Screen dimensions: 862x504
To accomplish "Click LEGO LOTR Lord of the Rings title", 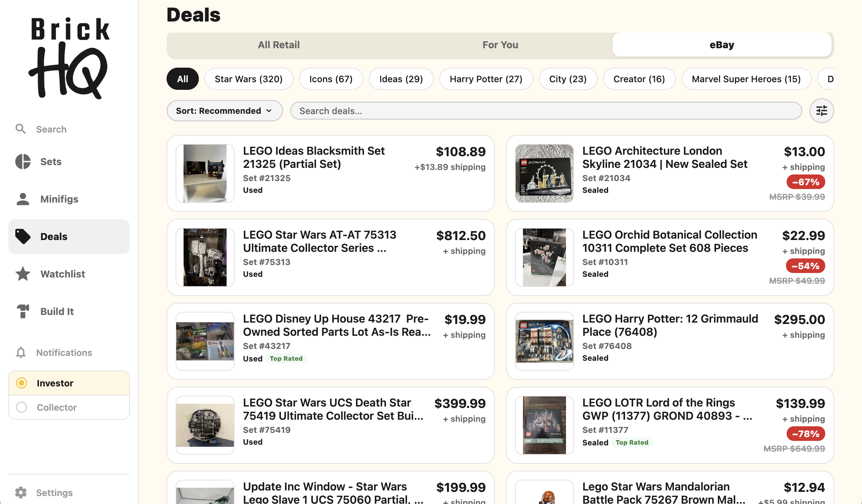I will pos(667,409).
